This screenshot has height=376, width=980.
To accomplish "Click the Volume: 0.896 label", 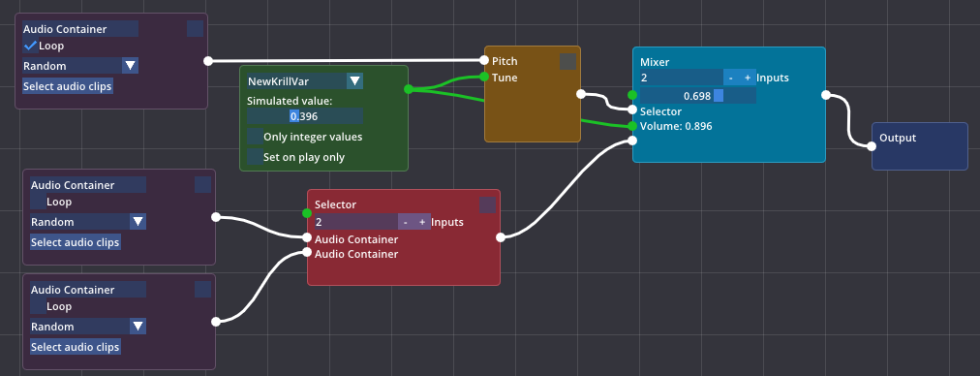I will (676, 126).
